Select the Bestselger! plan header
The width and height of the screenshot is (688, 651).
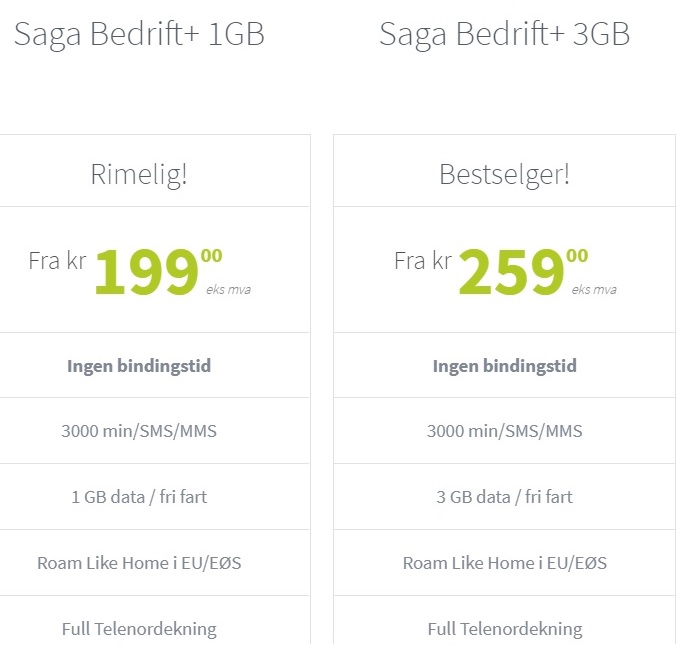tap(505, 175)
